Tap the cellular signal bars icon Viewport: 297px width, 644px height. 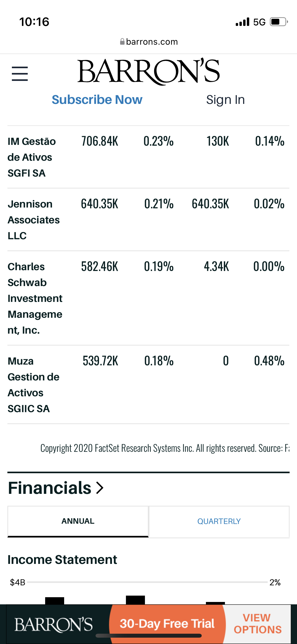(x=242, y=22)
